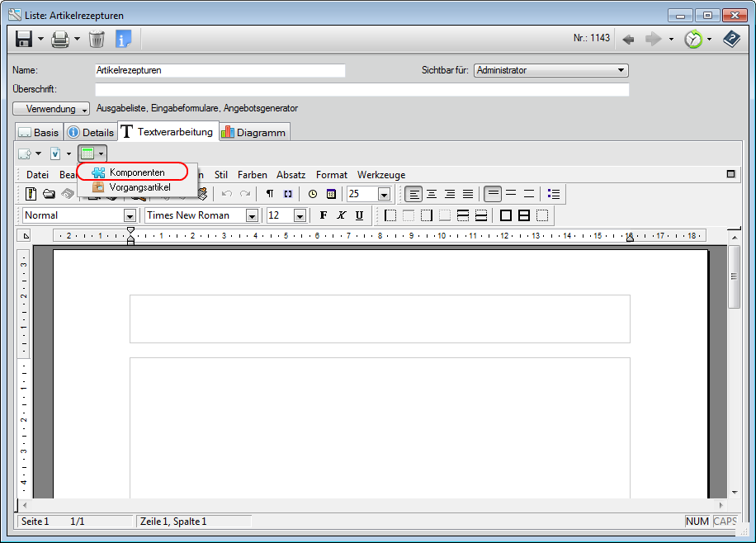This screenshot has width=756, height=543.
Task: Click the trash bin delete icon
Action: pyautogui.click(x=97, y=39)
